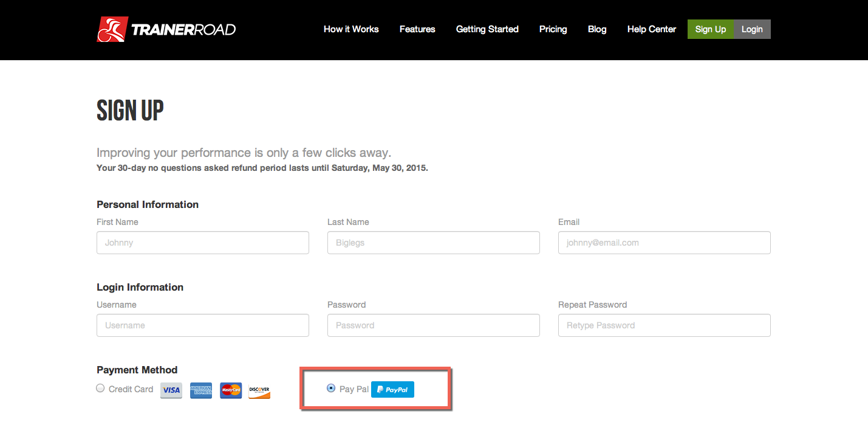Click the Discover card icon
868x422 pixels.
coord(259,390)
